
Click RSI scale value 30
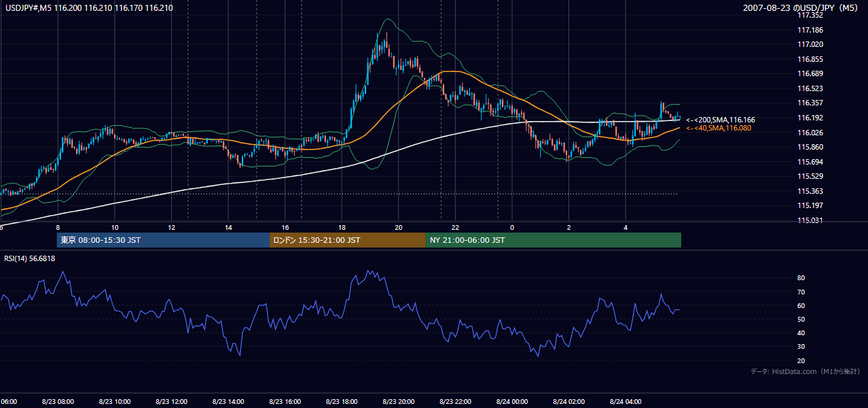(x=801, y=347)
